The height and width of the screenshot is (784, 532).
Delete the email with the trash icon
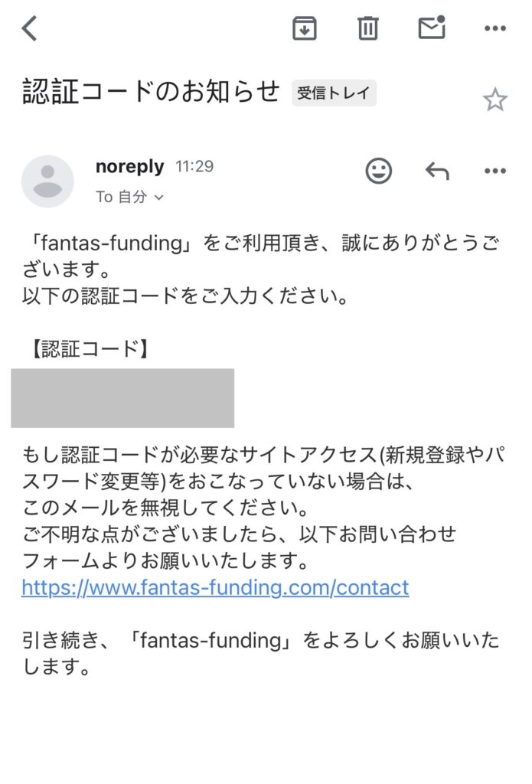coord(368,29)
